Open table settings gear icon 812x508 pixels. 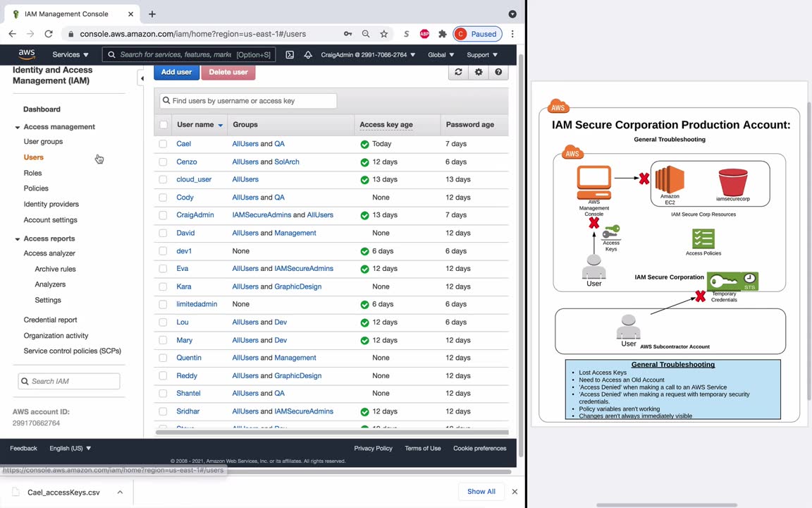tap(479, 72)
